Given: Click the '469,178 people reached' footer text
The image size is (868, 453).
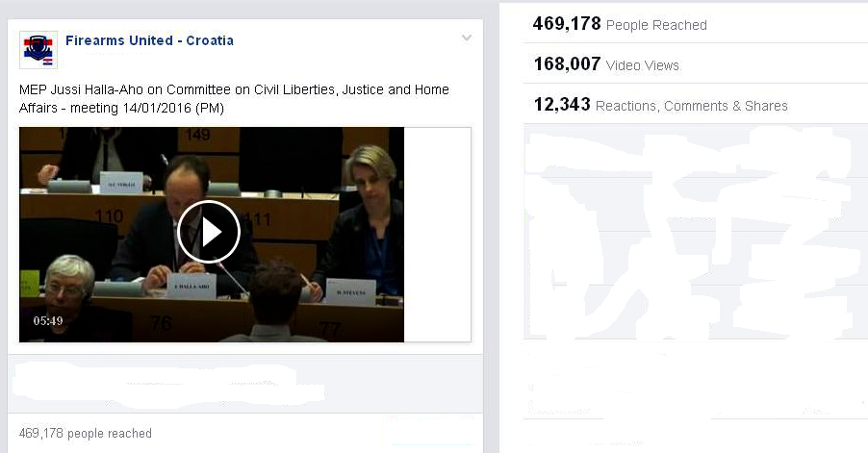Looking at the screenshot, I should pyautogui.click(x=86, y=433).
